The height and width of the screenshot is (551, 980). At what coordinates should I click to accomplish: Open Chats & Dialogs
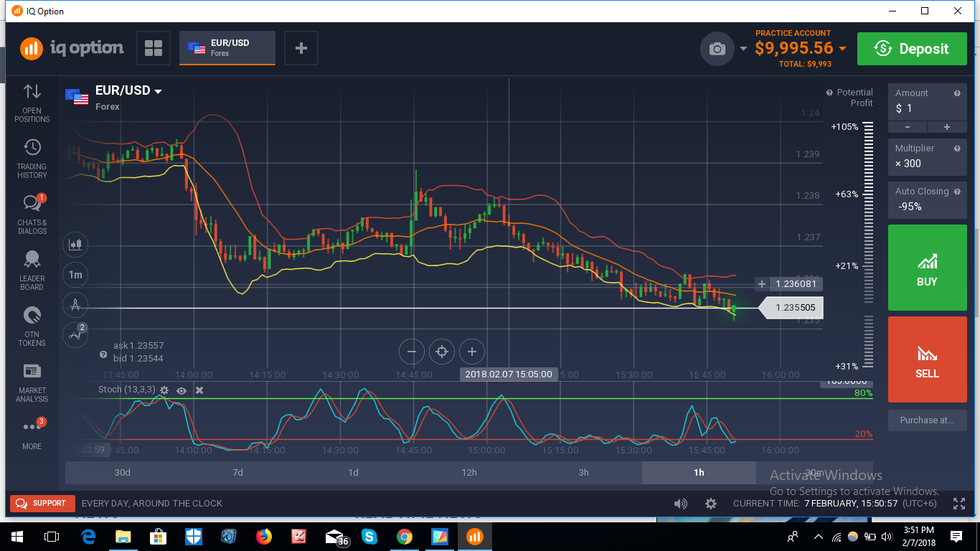pyautogui.click(x=32, y=215)
